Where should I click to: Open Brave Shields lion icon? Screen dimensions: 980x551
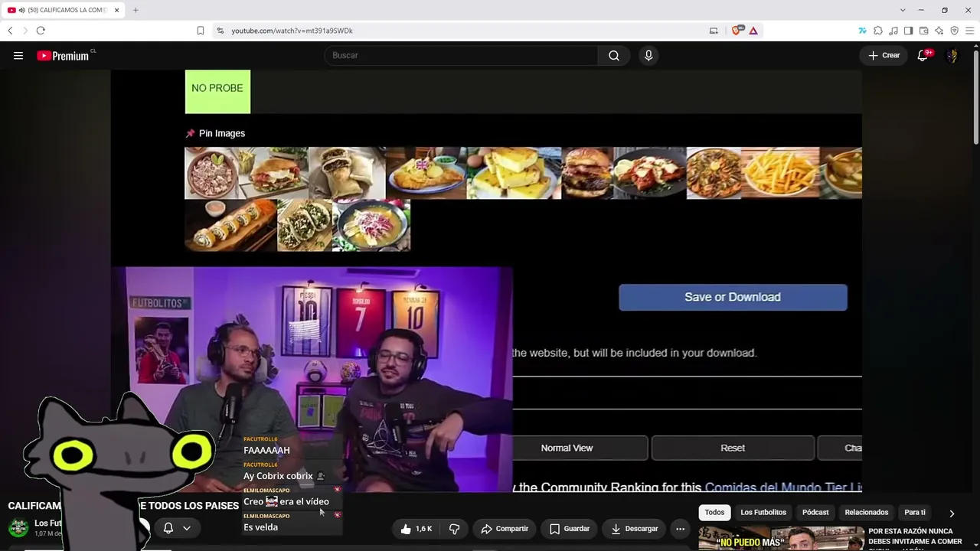(x=737, y=31)
